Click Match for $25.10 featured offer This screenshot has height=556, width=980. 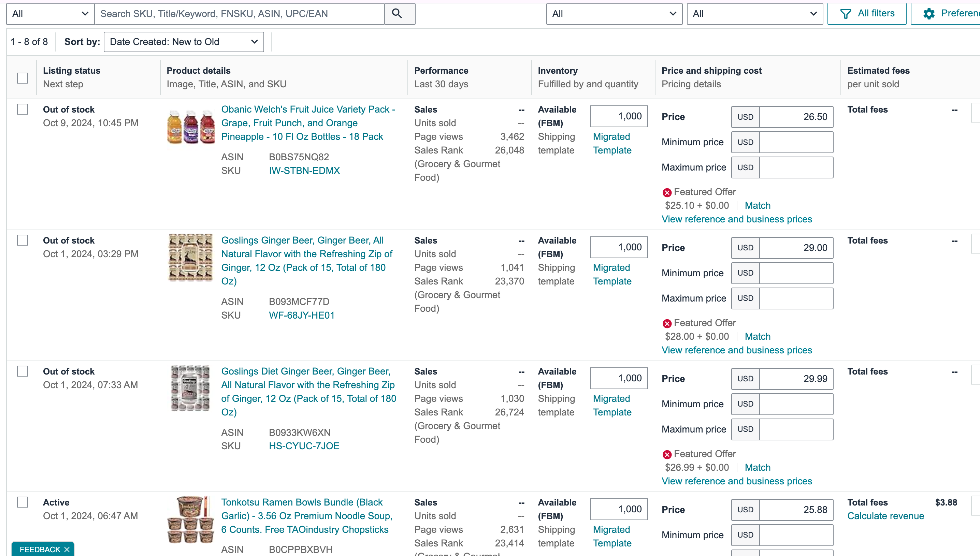(x=758, y=206)
